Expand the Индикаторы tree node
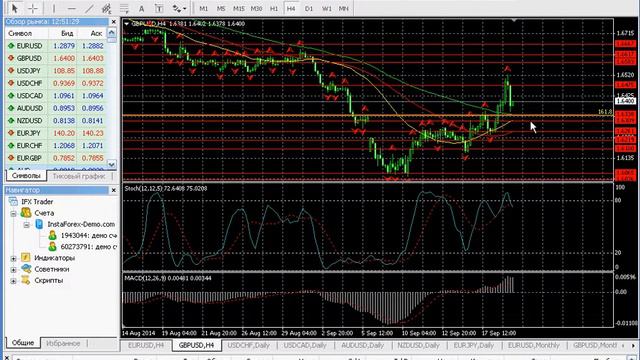 point(13,258)
